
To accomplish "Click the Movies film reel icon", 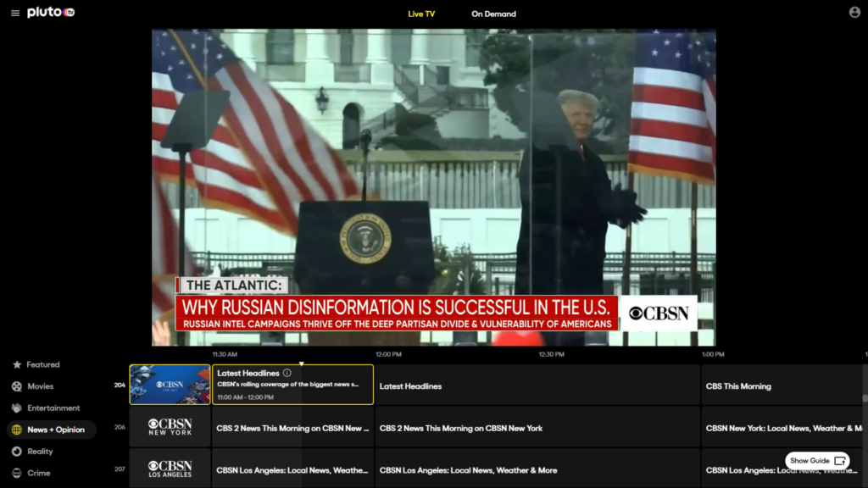I will [x=17, y=386].
